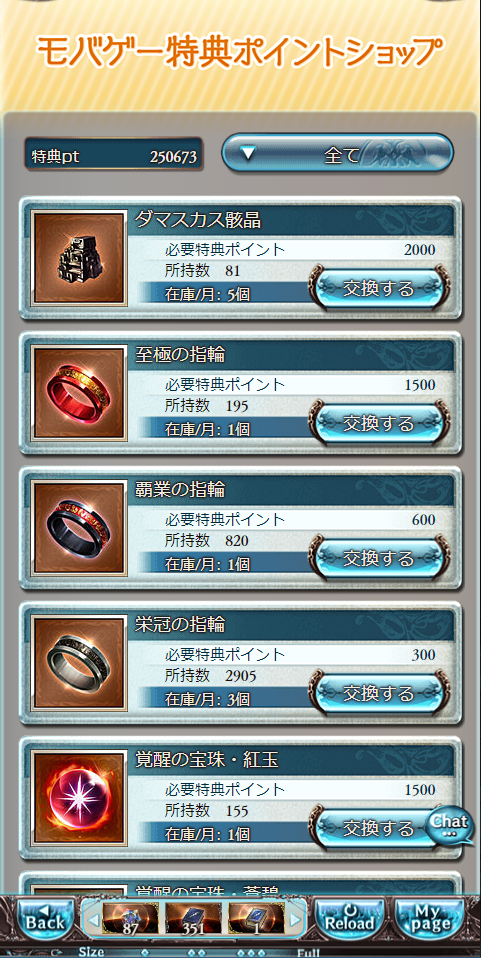Click the quick item showing 87

(130, 919)
